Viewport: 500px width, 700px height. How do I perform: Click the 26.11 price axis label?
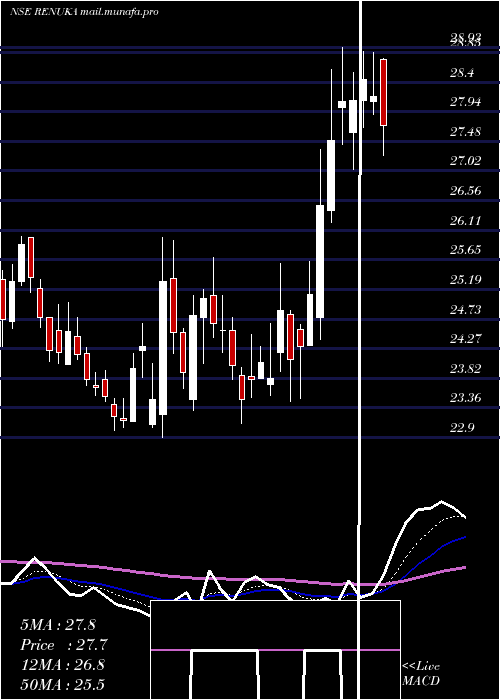(465, 221)
